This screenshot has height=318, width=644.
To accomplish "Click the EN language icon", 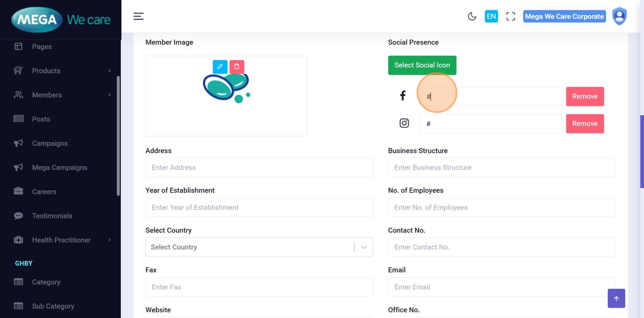I will [491, 17].
